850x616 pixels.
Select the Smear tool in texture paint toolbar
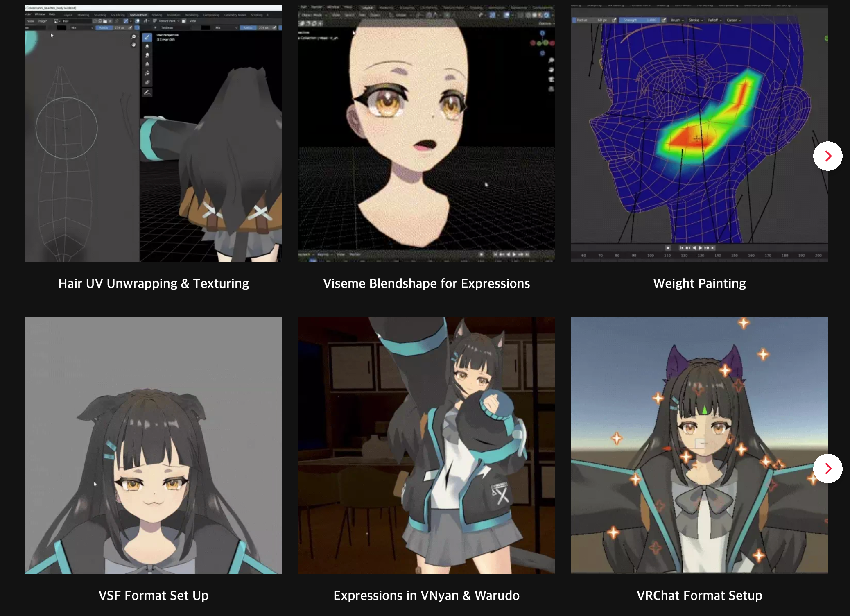(147, 55)
